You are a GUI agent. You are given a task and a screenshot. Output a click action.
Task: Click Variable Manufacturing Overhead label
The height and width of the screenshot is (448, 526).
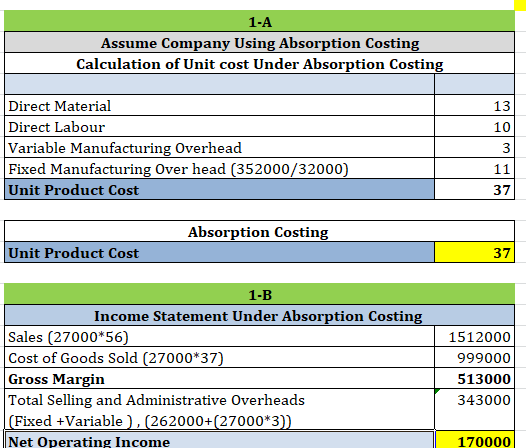(219, 147)
